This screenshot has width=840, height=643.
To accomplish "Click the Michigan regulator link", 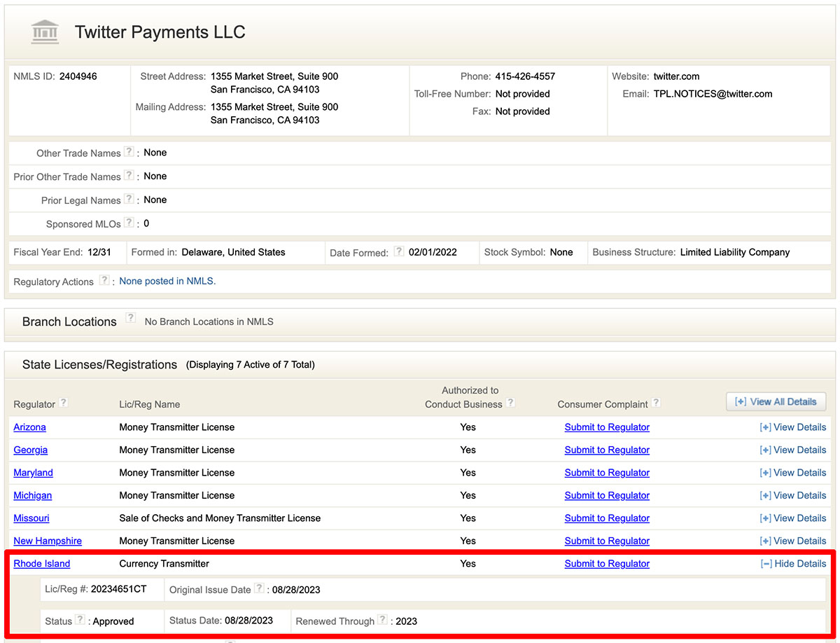I will pyautogui.click(x=32, y=495).
